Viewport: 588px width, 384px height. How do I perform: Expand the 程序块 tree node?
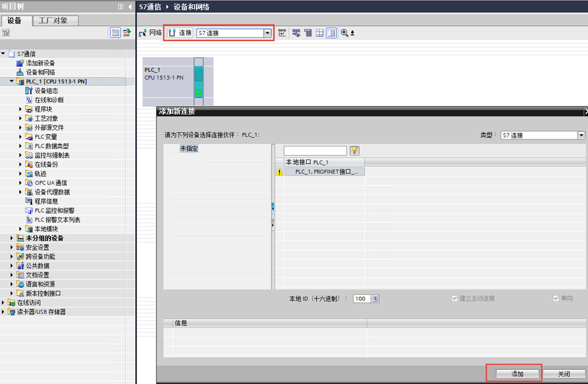21,109
